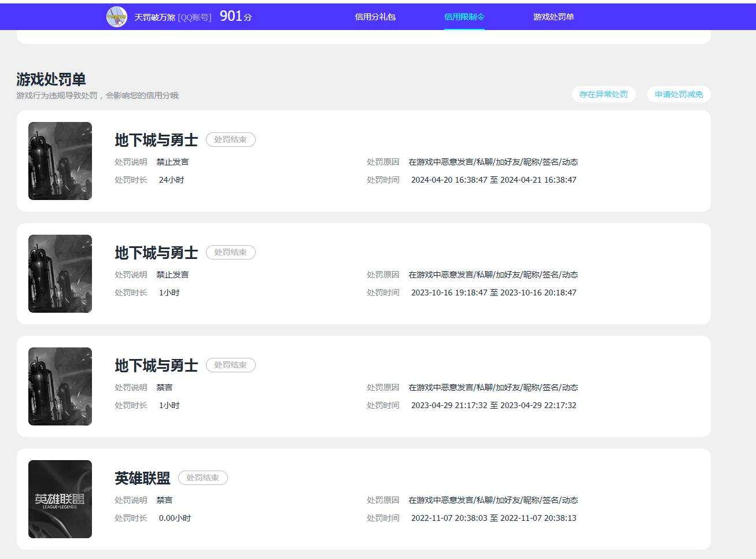
Task: Click the date range starting 2024-04-20 16:38:47
Action: tap(494, 180)
